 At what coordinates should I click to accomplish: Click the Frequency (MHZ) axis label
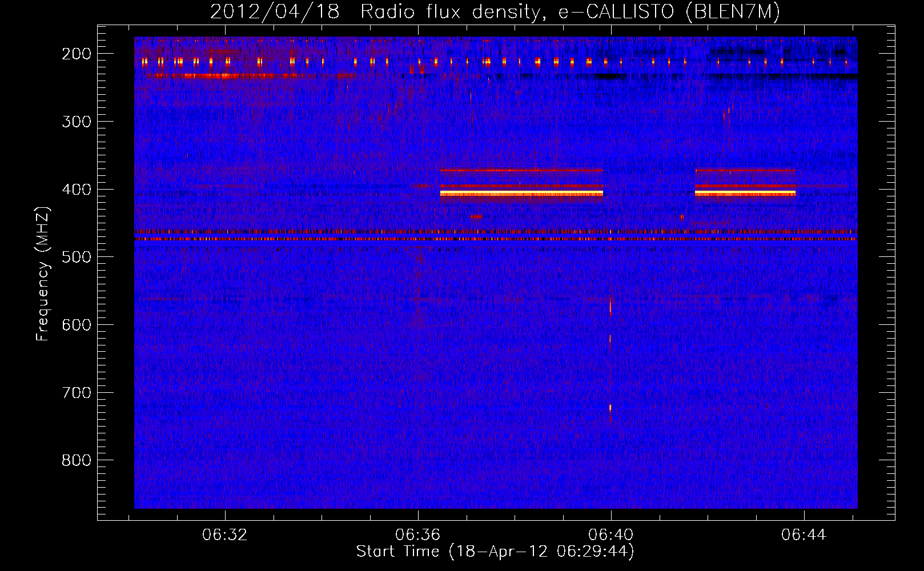click(x=43, y=274)
